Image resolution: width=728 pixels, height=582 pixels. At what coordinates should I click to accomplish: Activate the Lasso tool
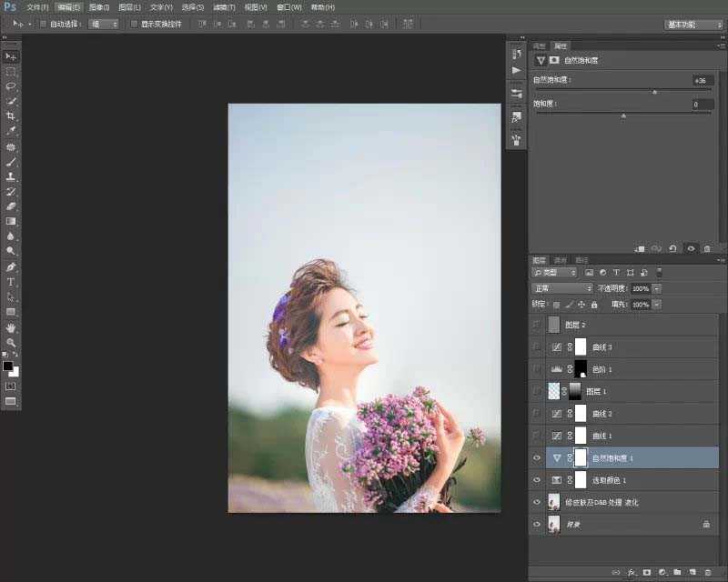click(11, 87)
